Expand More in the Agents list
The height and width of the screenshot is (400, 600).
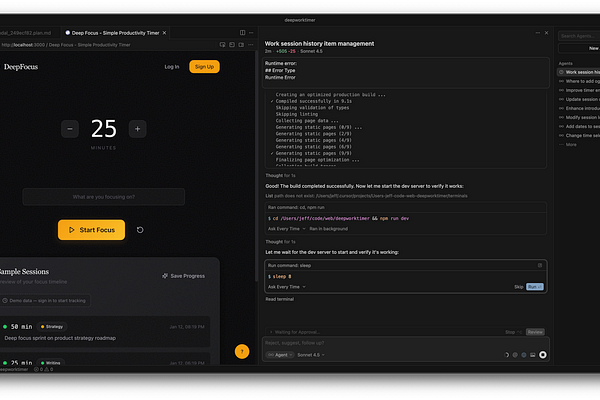tap(568, 144)
